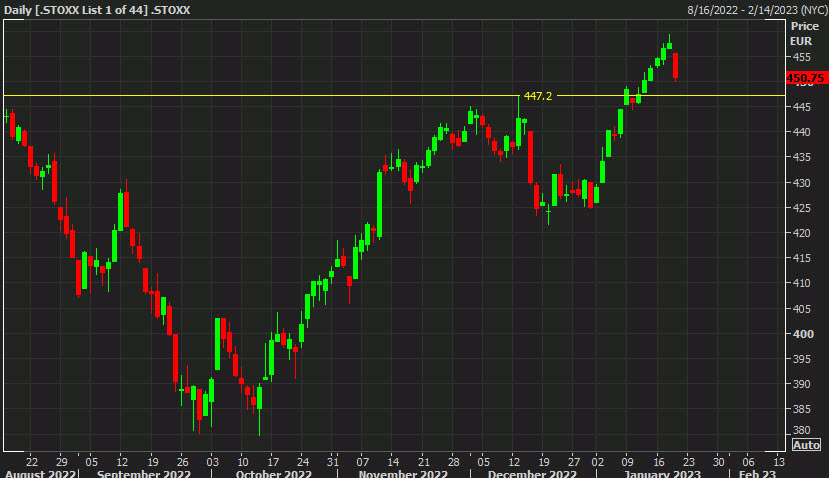Viewport: 829px width, 478px height.
Task: Click the 430 price axis value
Action: 801,183
